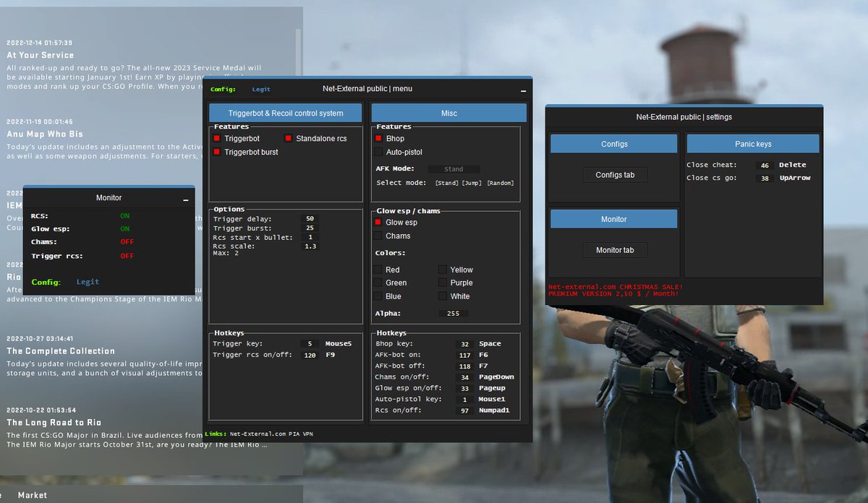Edit the Rcs on/off key code field
Screen dimensions: 868x503
pos(465,410)
